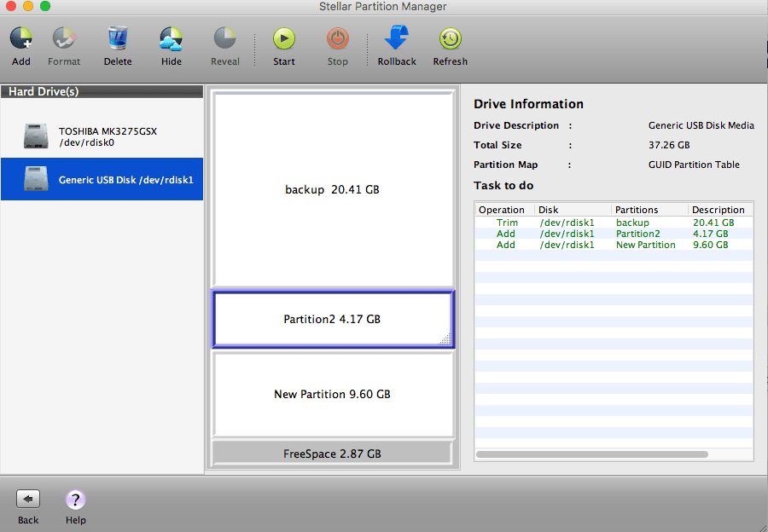
Task: Click the 37.26 GB total size value
Action: tap(669, 145)
